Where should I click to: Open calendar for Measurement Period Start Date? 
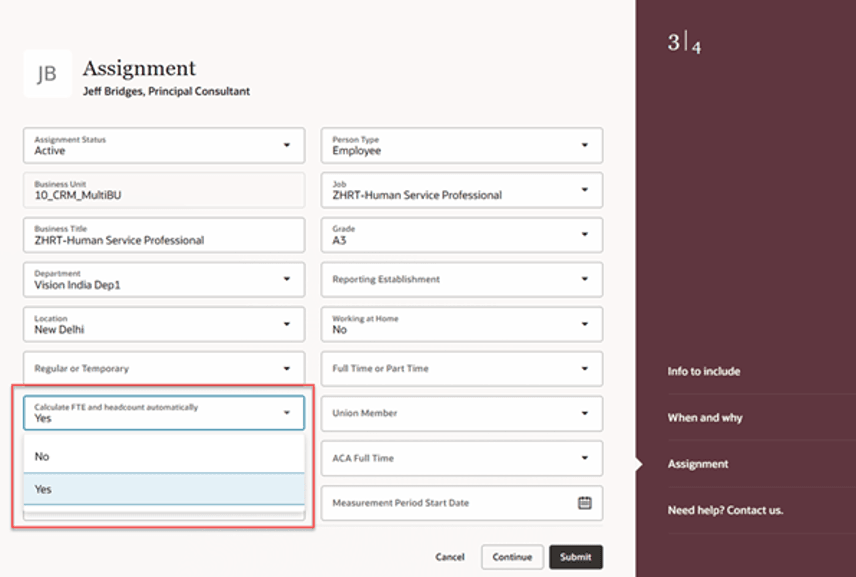click(585, 503)
